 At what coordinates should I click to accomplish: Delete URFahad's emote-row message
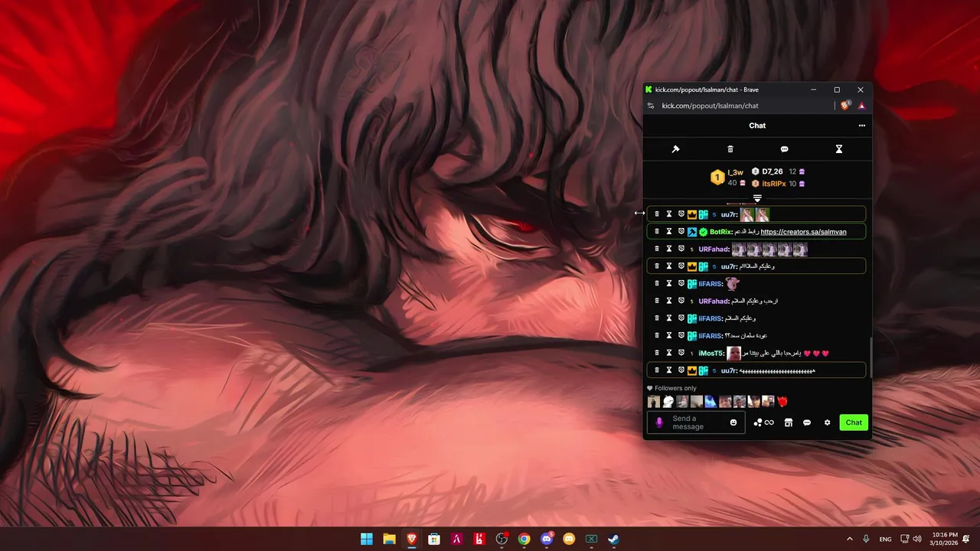[x=656, y=249]
